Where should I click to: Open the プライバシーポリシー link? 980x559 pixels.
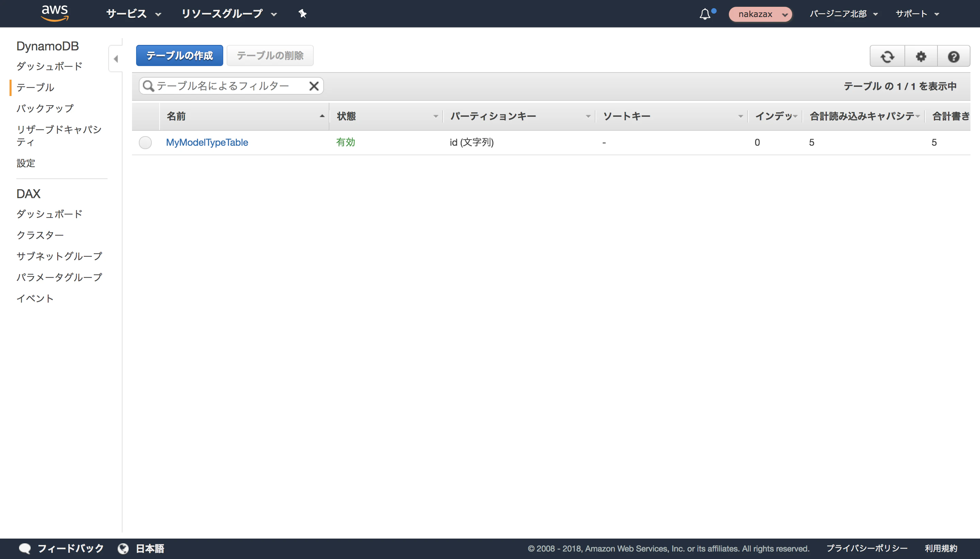(867, 548)
